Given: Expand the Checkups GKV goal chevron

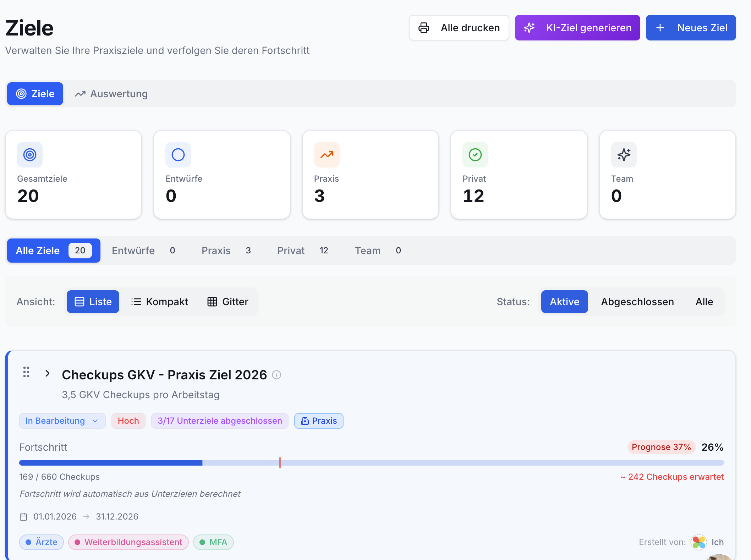Looking at the screenshot, I should (x=48, y=373).
